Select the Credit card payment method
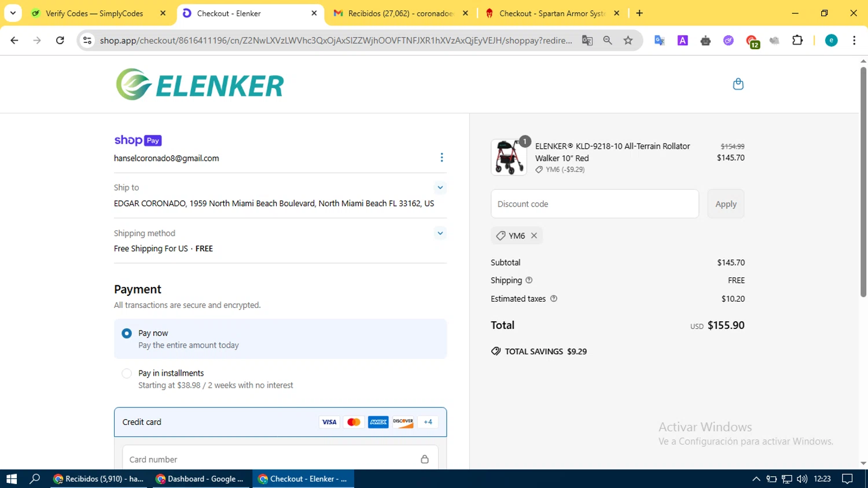The height and width of the screenshot is (488, 868). click(x=280, y=422)
